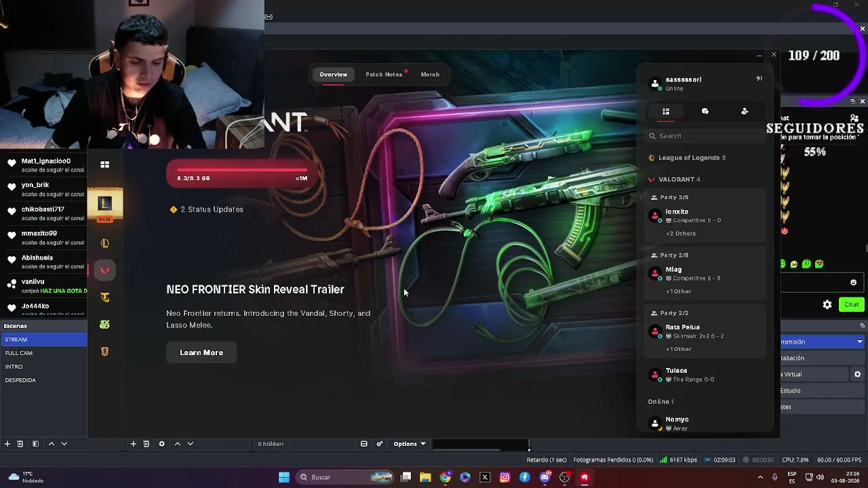Delete the selected OBS scene

tap(20, 444)
